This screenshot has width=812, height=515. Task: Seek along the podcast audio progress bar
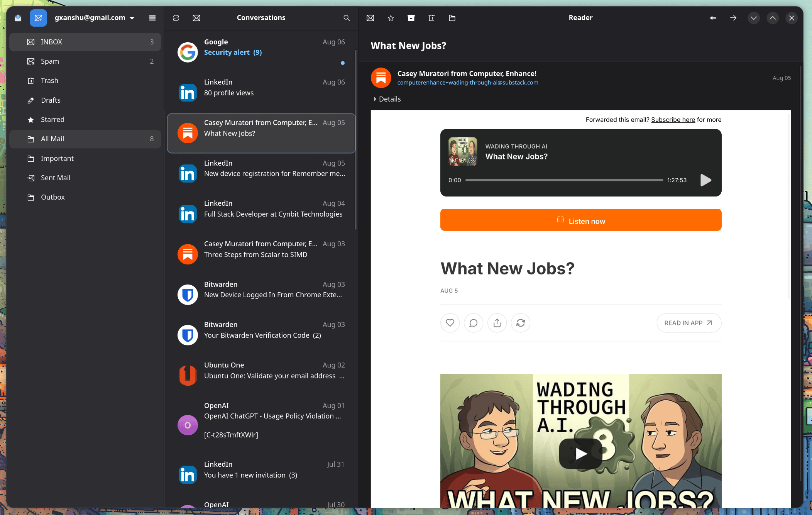click(564, 180)
